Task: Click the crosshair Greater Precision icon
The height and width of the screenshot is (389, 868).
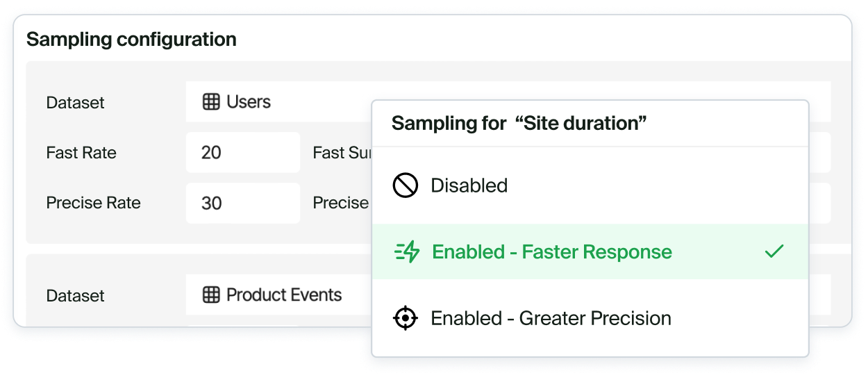Action: tap(406, 318)
